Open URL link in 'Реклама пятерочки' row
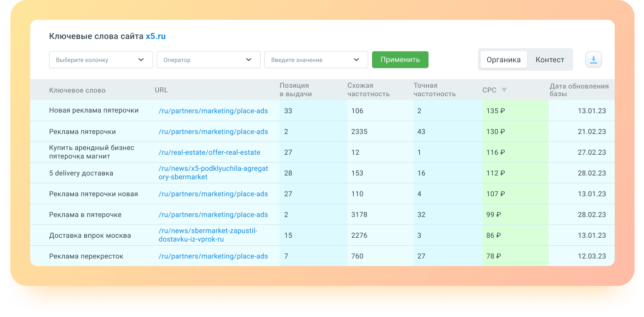This screenshot has width=644, height=317. tap(213, 132)
